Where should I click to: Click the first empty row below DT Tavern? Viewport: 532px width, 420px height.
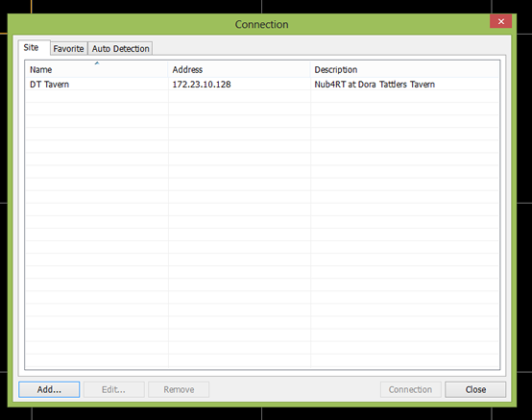pos(262,96)
